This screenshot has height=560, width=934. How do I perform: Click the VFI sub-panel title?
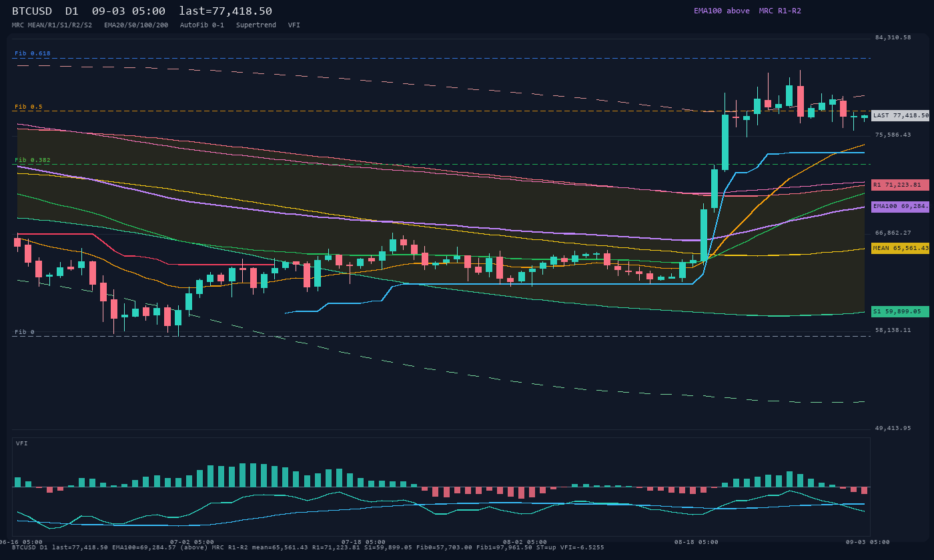pos(22,443)
